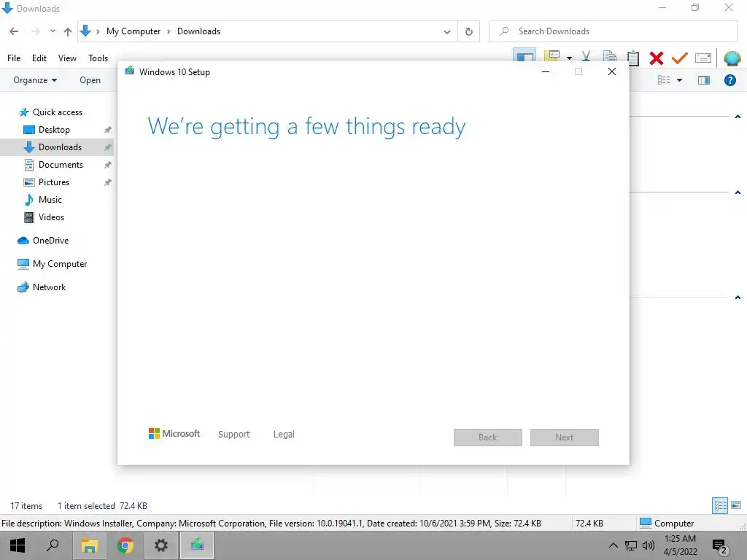This screenshot has width=747, height=560.
Task: Click the Back button in Setup
Action: click(x=487, y=437)
